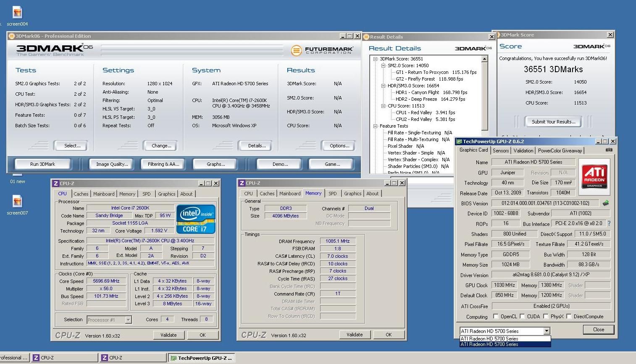Click Validate in the left CPU-Z window
This screenshot has height=364, width=636.
(168, 335)
